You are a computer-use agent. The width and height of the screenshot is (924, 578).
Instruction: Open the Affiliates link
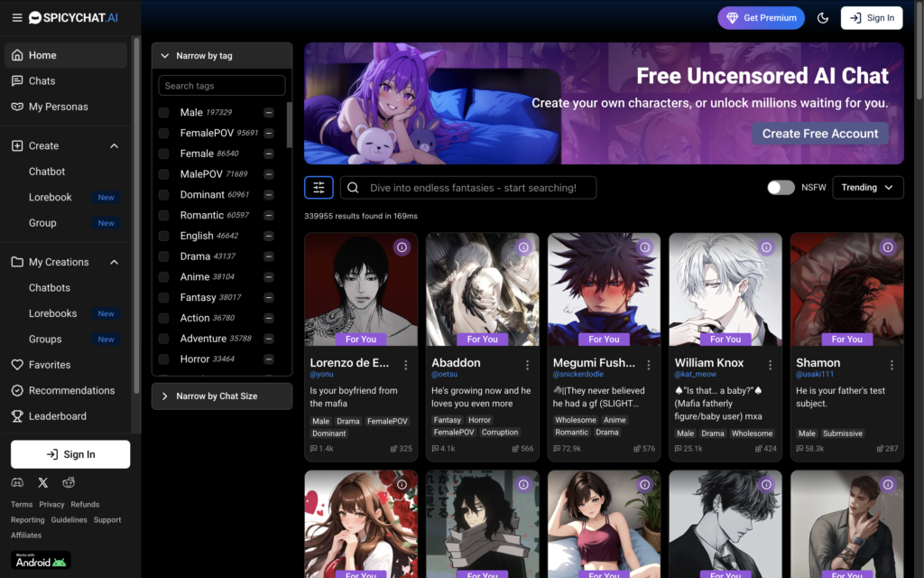26,535
